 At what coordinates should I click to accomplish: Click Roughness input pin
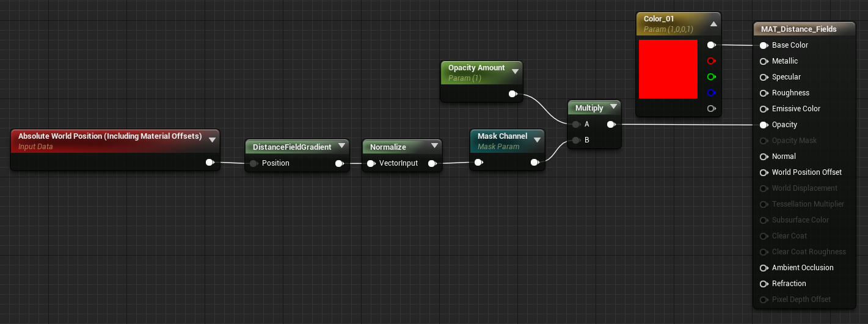pos(764,93)
